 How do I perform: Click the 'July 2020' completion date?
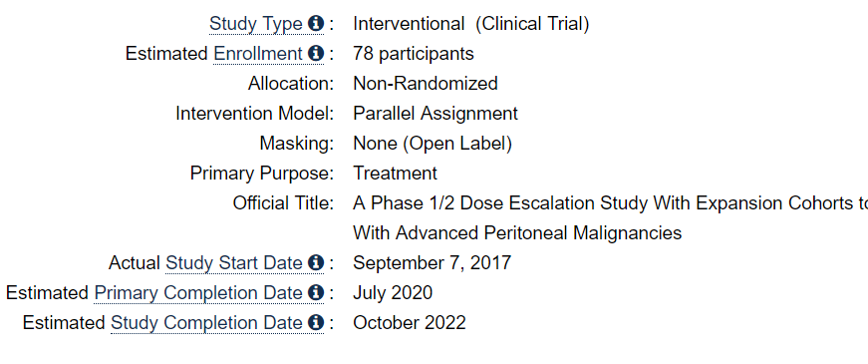tap(393, 292)
